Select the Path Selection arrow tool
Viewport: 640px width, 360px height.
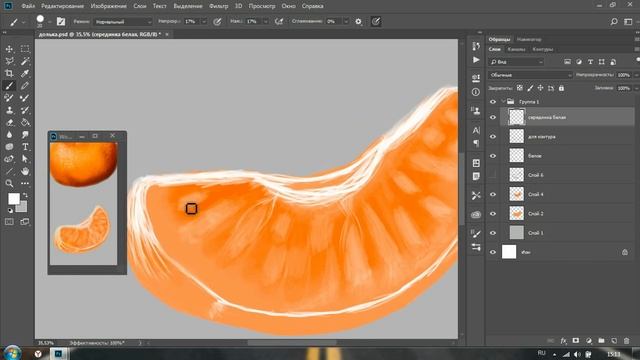tap(25, 159)
